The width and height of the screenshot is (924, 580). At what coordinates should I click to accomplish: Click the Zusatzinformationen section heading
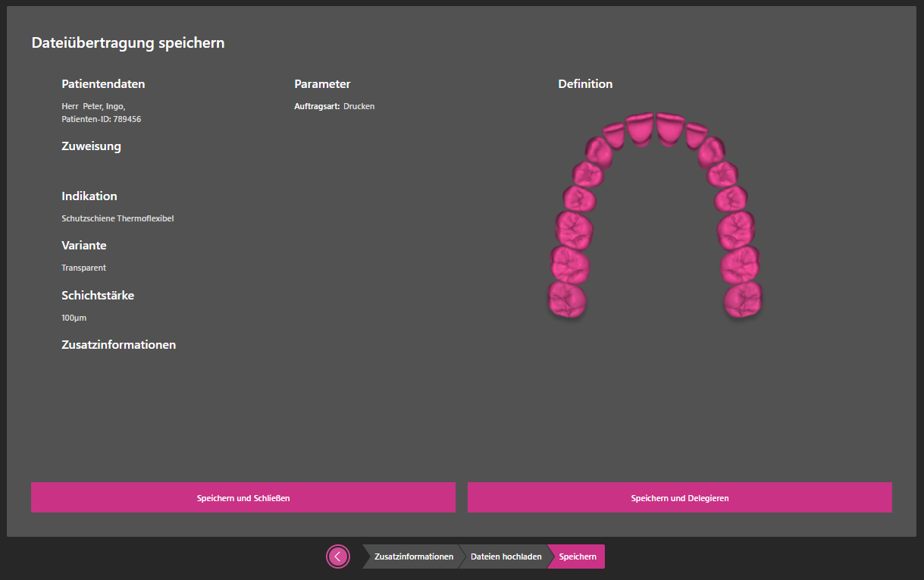point(118,345)
